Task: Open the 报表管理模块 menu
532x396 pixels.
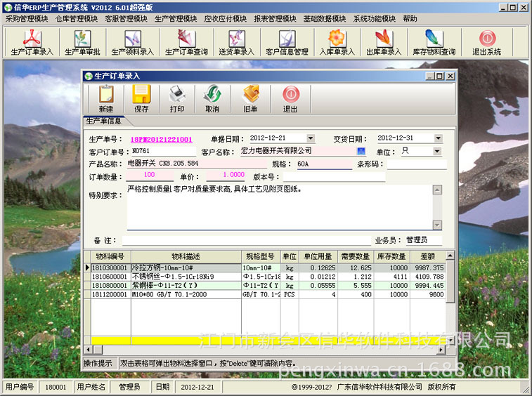Action: tap(275, 19)
